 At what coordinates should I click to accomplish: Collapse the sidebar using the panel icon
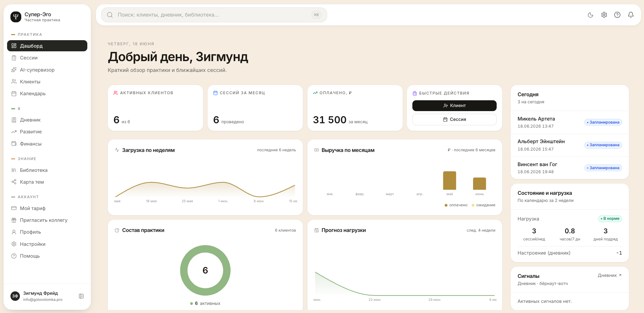point(81,296)
